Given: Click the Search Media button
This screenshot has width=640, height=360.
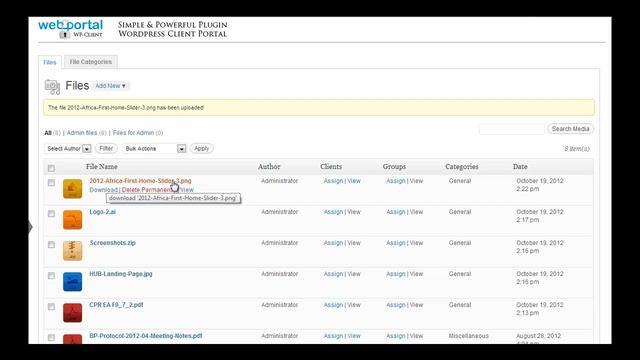Looking at the screenshot, I should [570, 129].
